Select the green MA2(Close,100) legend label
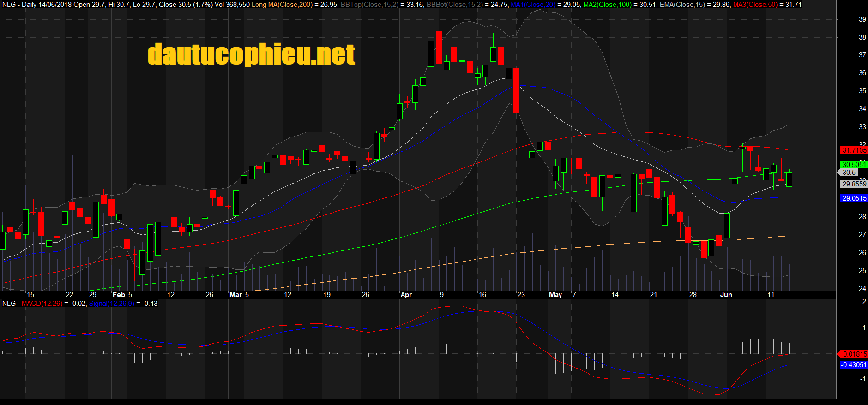 click(607, 5)
